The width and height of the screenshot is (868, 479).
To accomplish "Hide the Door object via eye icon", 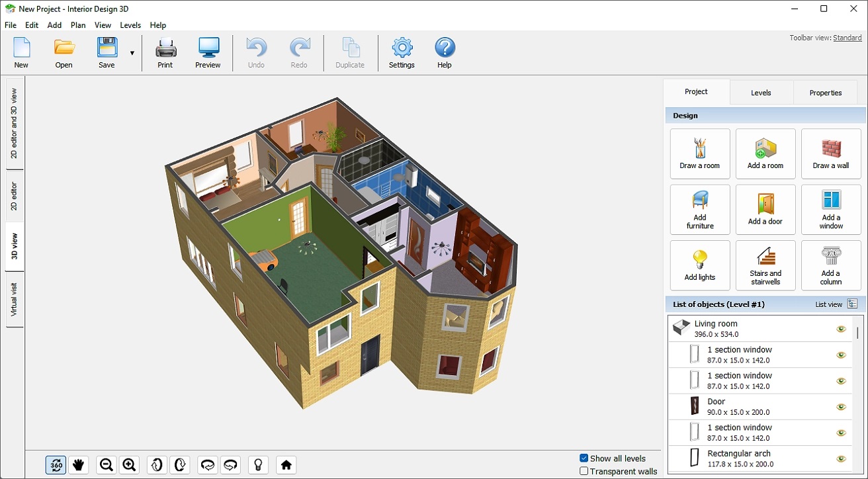I will [x=841, y=407].
